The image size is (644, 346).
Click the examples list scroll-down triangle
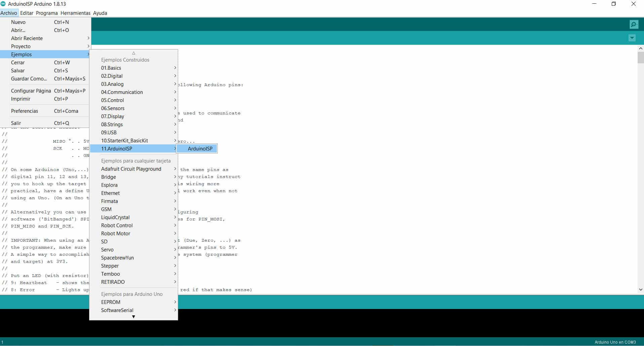pyautogui.click(x=133, y=317)
